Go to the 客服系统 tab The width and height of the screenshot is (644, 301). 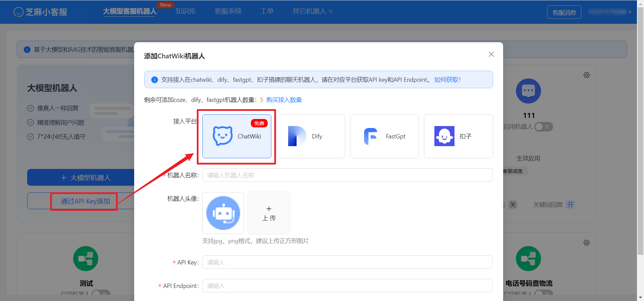click(228, 11)
